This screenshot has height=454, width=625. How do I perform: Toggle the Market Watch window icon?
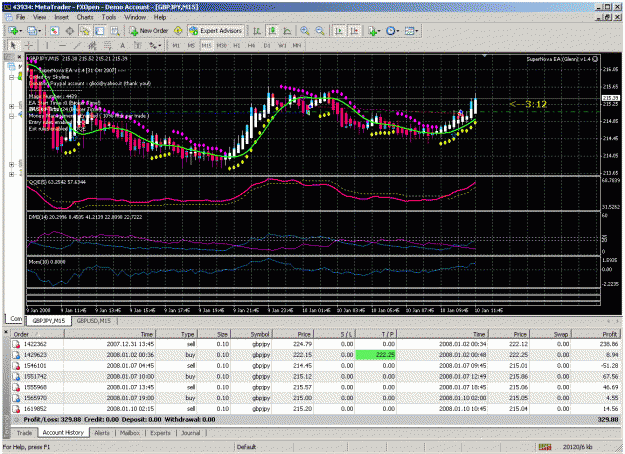pyautogui.click(x=55, y=31)
